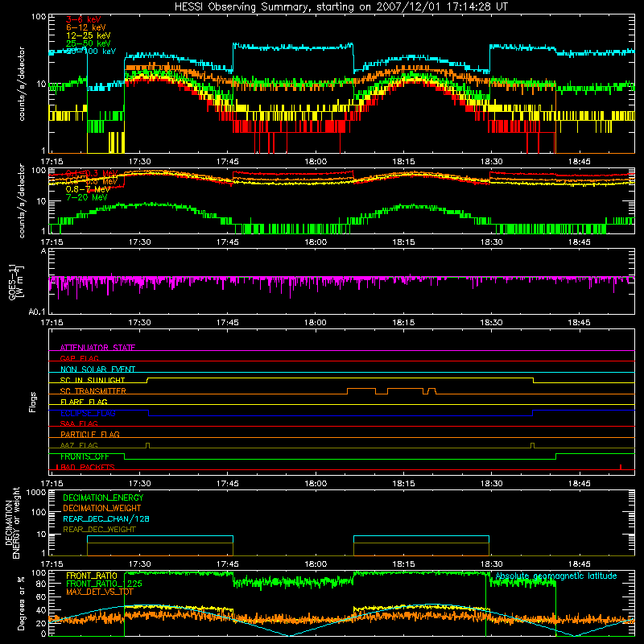
Task: Click the SC_IN_SUNLIGHT flag label
Action: 93,380
